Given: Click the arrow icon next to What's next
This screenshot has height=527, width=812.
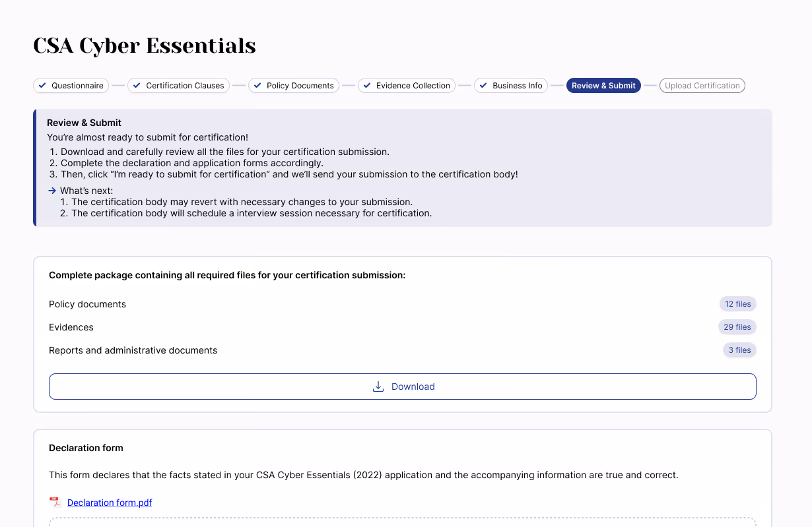Looking at the screenshot, I should click(x=51, y=190).
